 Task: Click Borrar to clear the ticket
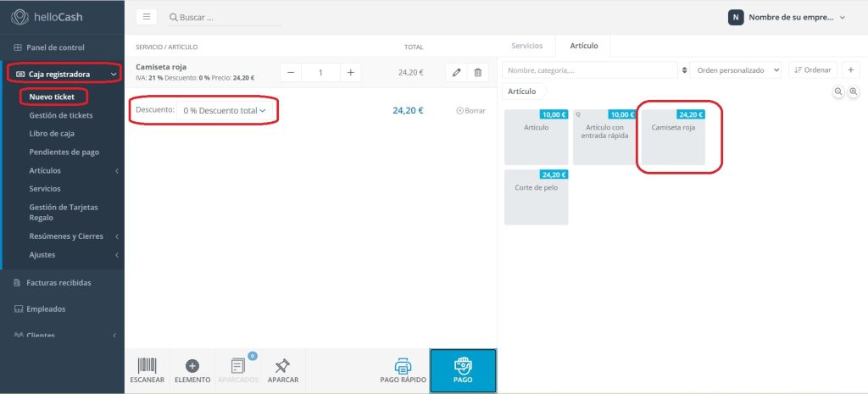(471, 111)
